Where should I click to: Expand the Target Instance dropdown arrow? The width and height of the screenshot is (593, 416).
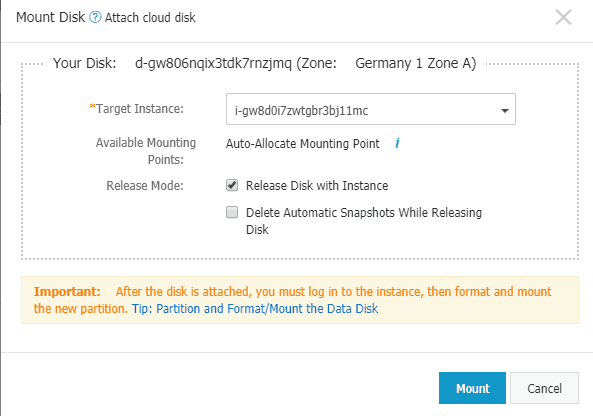505,110
